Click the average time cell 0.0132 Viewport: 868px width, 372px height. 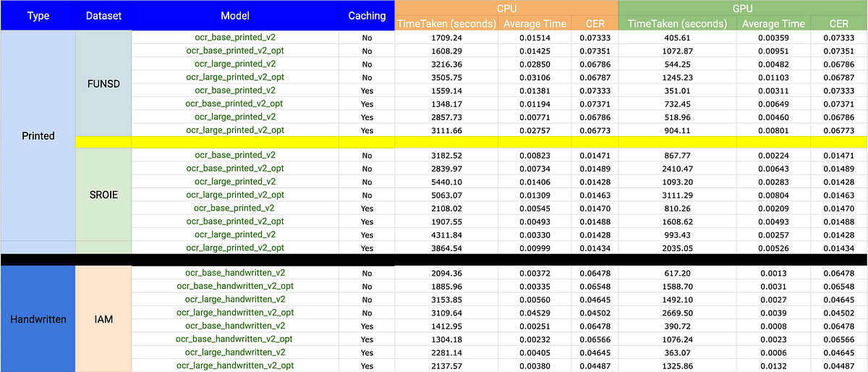coord(774,365)
